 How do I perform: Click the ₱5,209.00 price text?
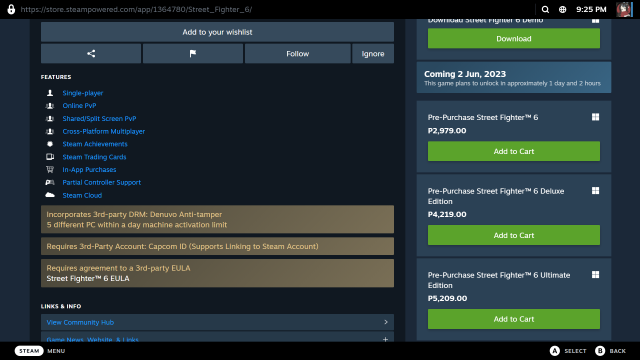pos(447,298)
